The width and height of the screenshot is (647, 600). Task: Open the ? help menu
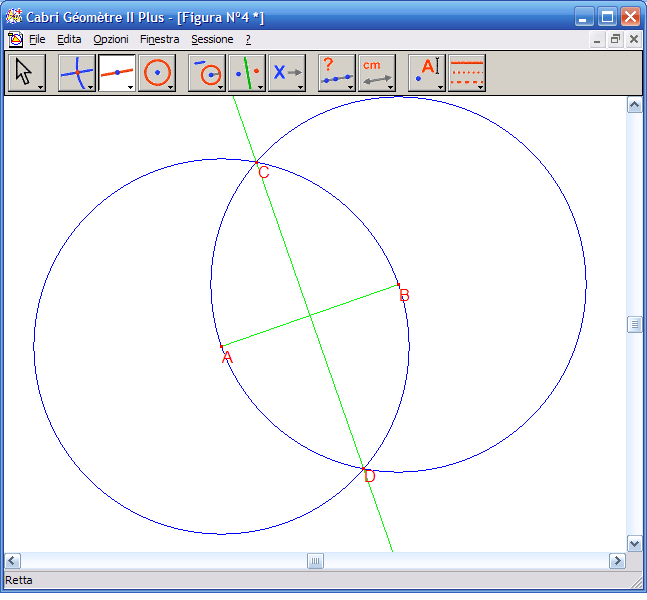coord(248,40)
